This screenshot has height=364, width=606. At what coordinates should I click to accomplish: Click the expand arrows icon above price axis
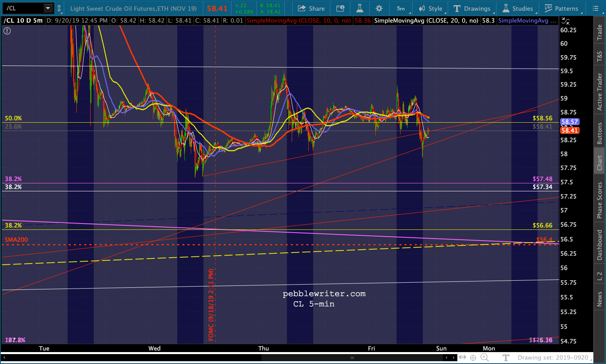pos(566,21)
